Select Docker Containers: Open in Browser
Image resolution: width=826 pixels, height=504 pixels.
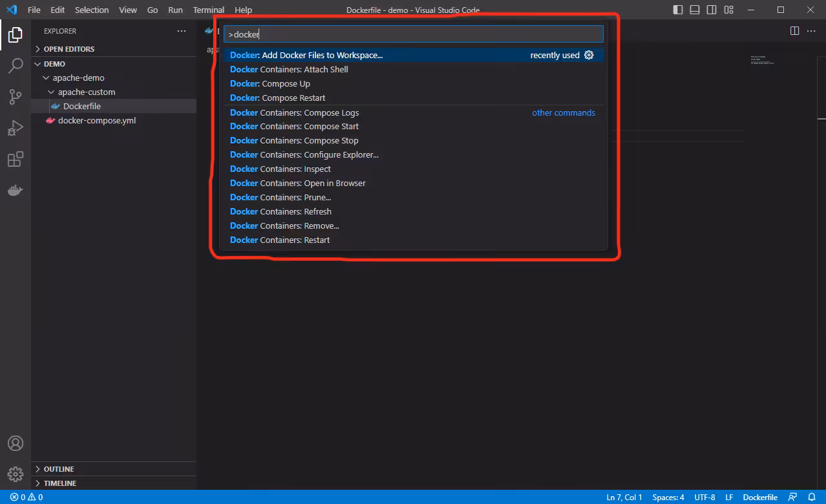[x=414, y=183]
